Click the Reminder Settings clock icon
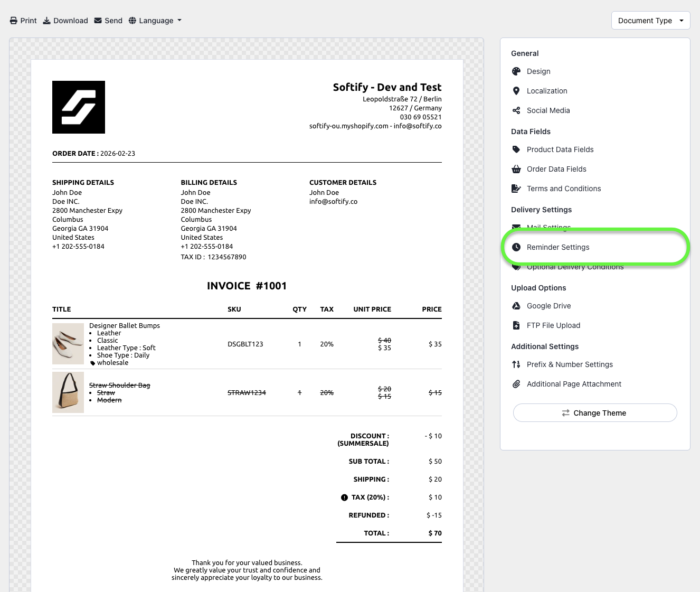This screenshot has width=700, height=592. click(516, 247)
